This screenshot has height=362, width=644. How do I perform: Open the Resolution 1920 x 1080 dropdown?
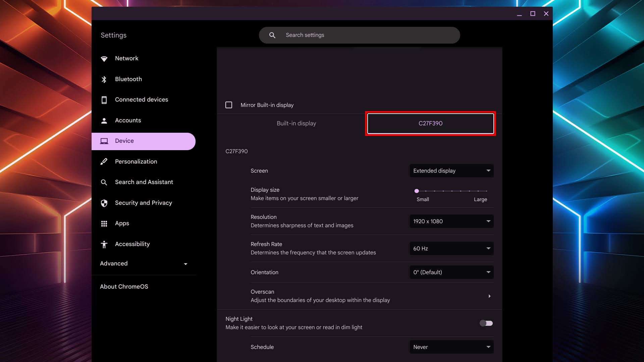click(x=451, y=221)
